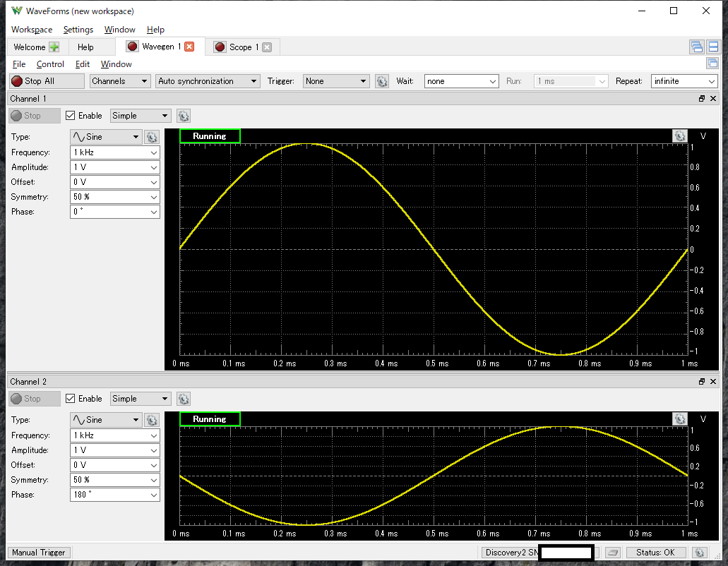Open Channel 2 Simple mode dropdown

pyautogui.click(x=141, y=399)
